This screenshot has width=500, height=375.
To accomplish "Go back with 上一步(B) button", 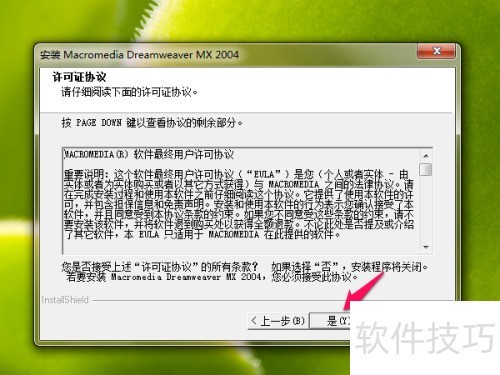I will (278, 321).
